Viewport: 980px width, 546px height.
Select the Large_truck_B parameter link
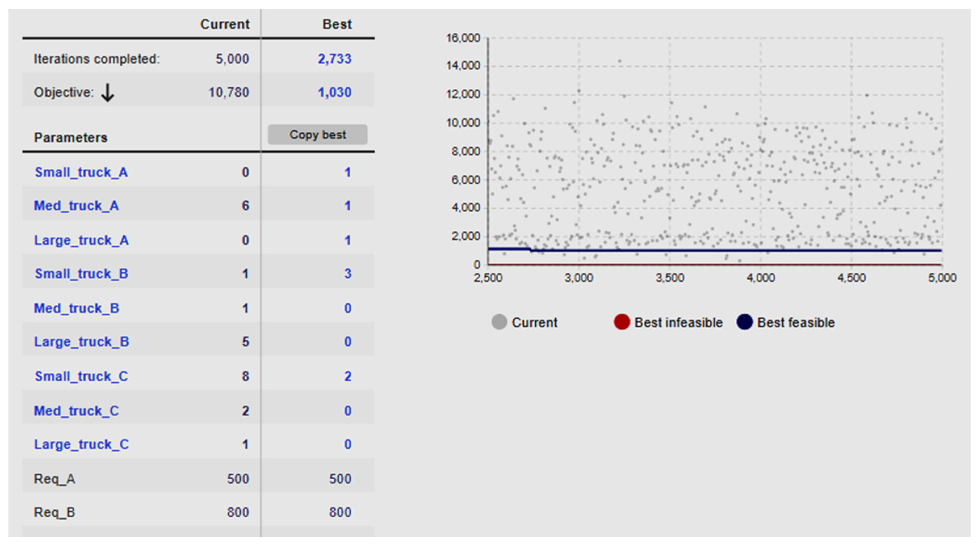tap(81, 342)
